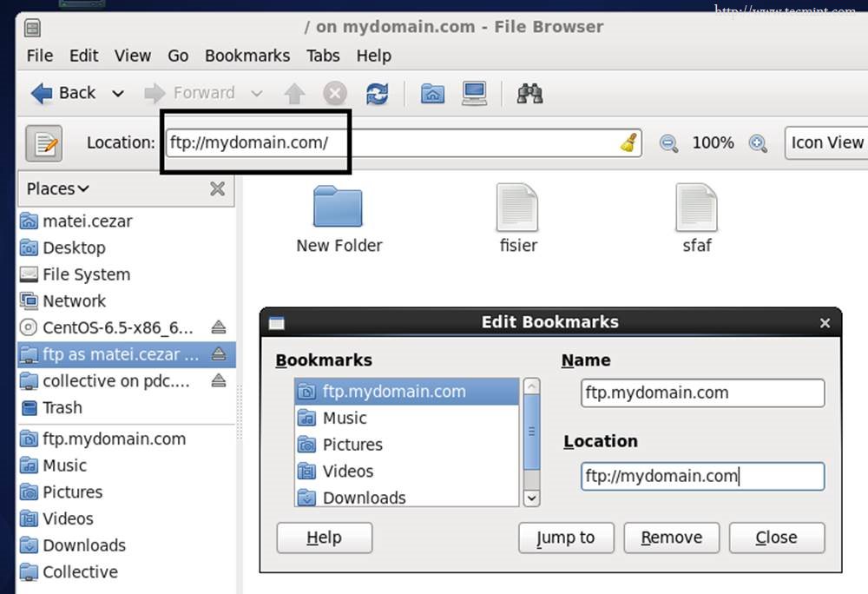Select the New Folder icon
This screenshot has height=594, width=868.
coord(339,207)
